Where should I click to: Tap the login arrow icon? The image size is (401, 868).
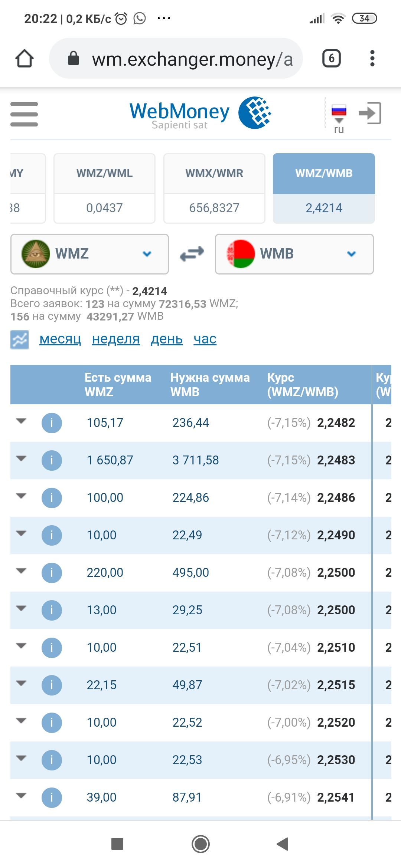(x=370, y=113)
